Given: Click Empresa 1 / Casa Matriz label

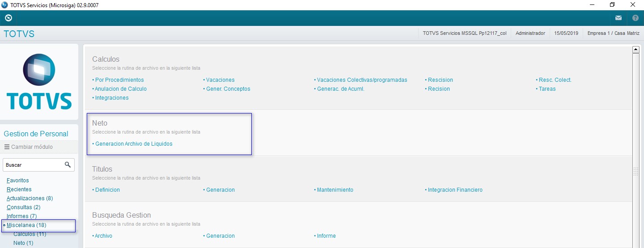Looking at the screenshot, I should pyautogui.click(x=613, y=34).
